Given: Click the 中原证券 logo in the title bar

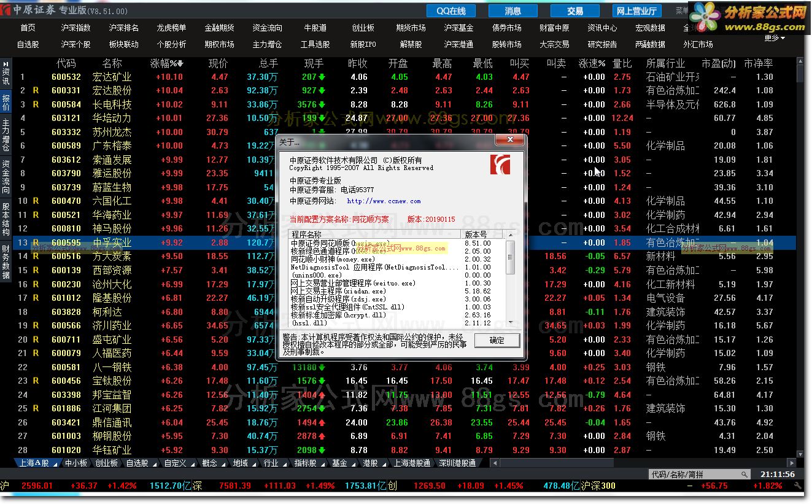Looking at the screenshot, I should 7,10.
